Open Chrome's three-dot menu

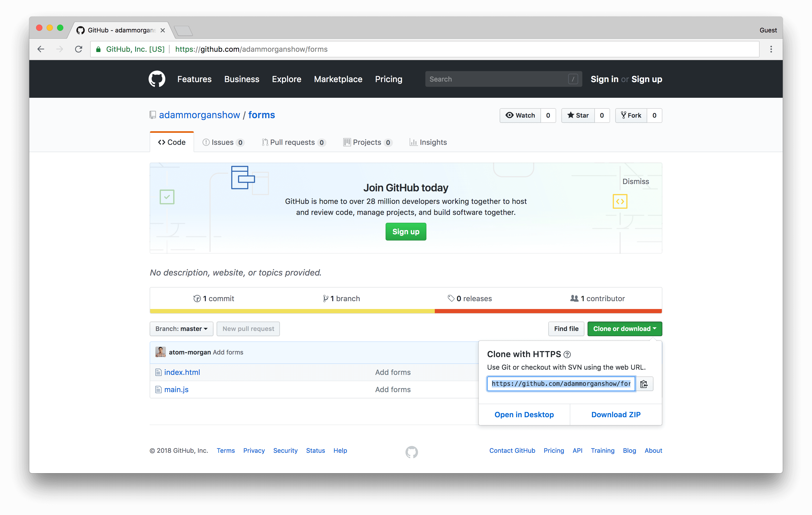pos(771,49)
